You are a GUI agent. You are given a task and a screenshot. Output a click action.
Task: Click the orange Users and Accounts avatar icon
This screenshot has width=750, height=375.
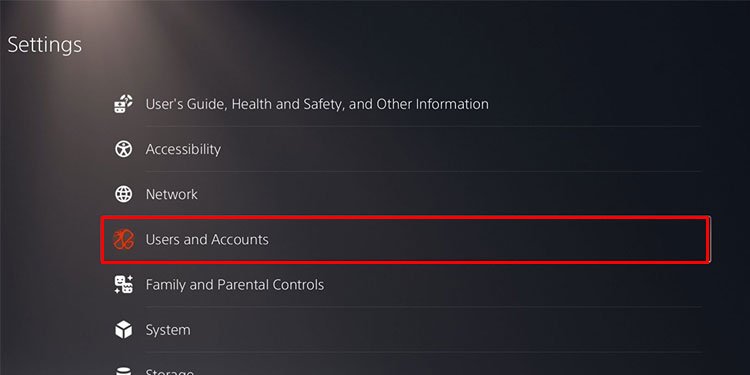(123, 239)
